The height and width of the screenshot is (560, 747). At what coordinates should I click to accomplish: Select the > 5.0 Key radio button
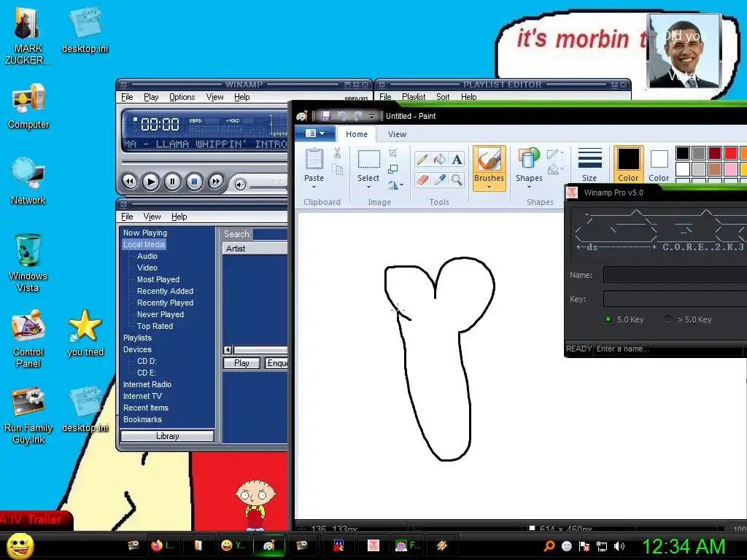[668, 319]
